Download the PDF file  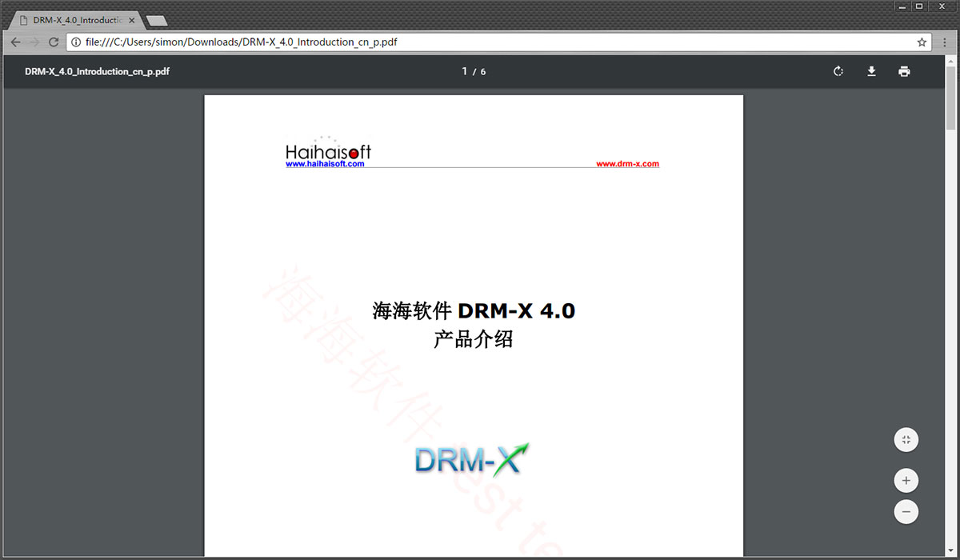[x=871, y=71]
